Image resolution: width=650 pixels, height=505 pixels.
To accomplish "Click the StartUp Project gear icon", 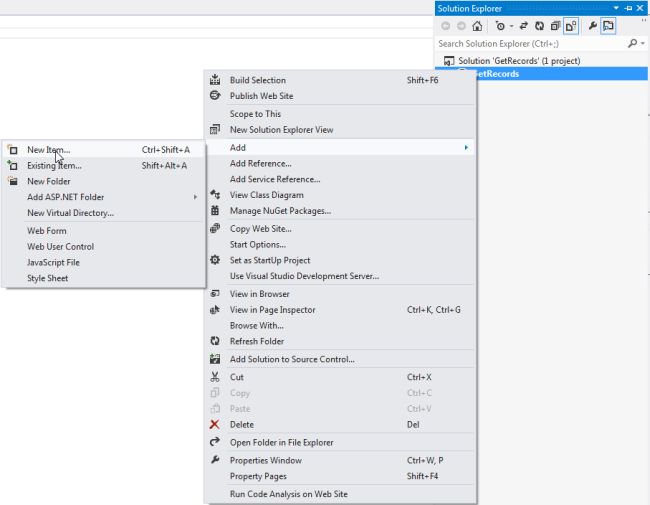I will coord(215,260).
